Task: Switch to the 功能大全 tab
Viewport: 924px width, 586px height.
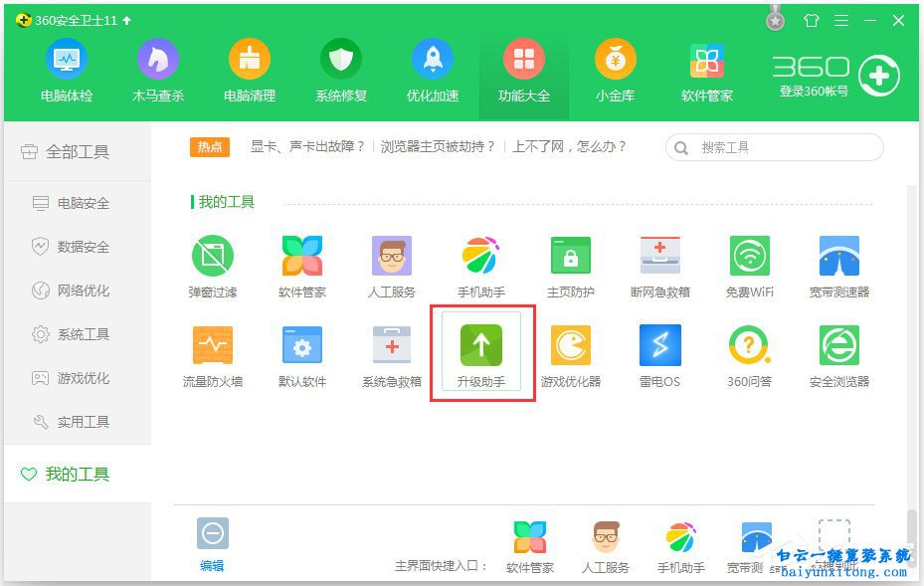Action: tap(523, 68)
